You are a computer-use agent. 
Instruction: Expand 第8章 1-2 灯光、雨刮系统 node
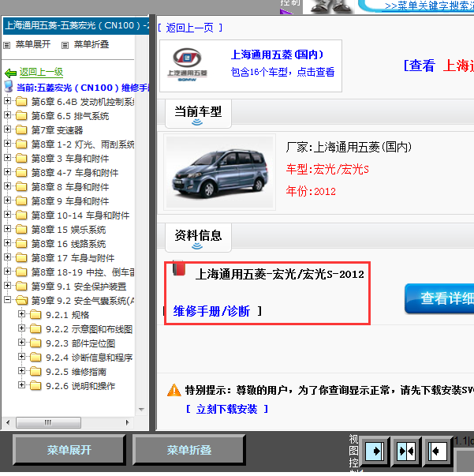(x=8, y=144)
